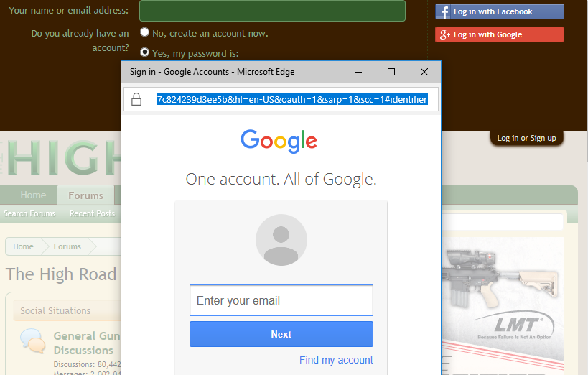Log in with Google button
Screen dimensions: 588x375
point(500,34)
